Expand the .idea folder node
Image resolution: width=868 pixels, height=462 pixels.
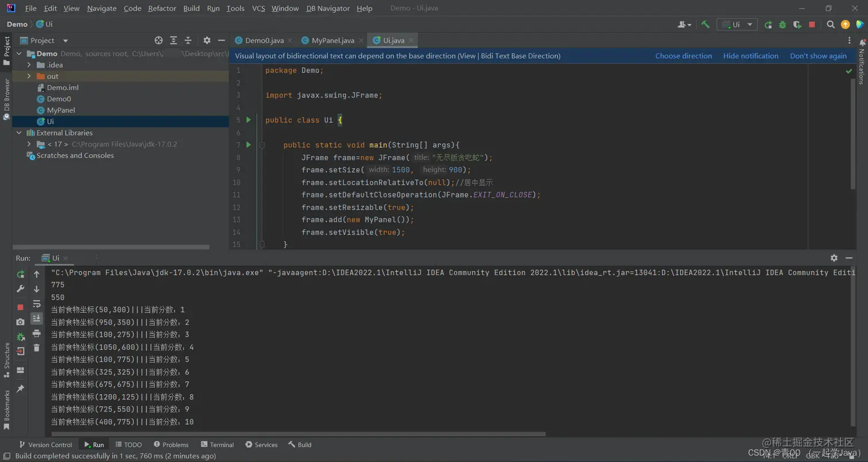pyautogui.click(x=29, y=65)
